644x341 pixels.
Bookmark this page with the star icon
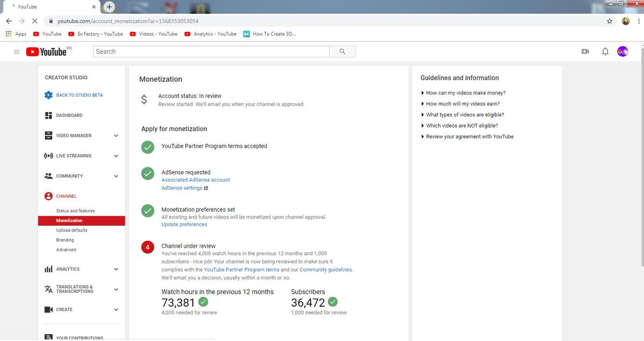click(x=609, y=21)
